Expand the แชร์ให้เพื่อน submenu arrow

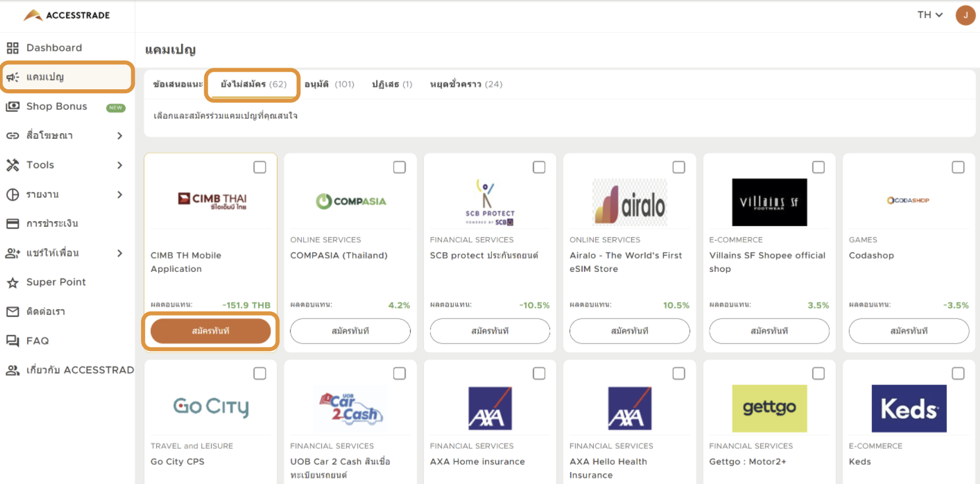[120, 253]
